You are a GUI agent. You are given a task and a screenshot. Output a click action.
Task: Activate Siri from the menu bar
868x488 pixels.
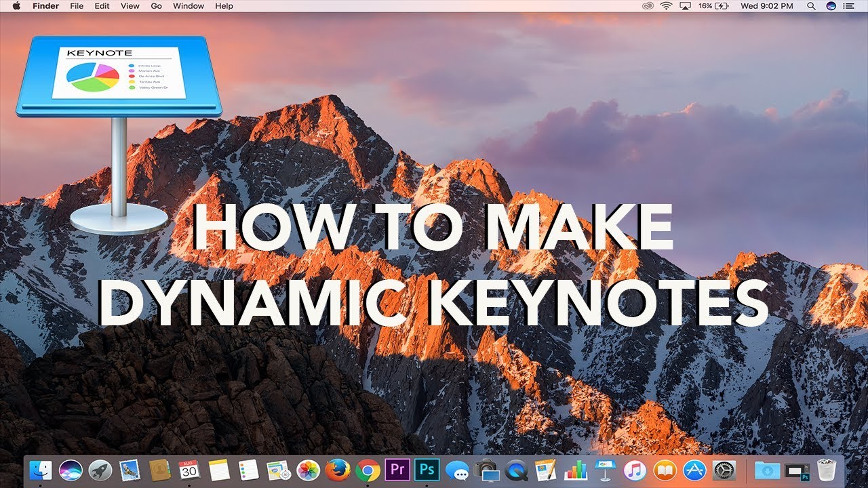(x=831, y=6)
